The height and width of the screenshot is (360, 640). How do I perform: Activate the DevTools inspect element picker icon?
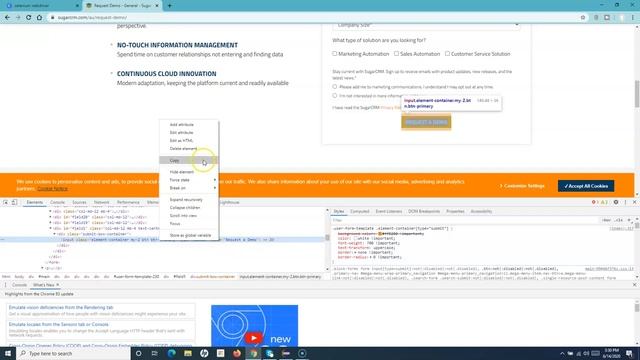click(6, 202)
